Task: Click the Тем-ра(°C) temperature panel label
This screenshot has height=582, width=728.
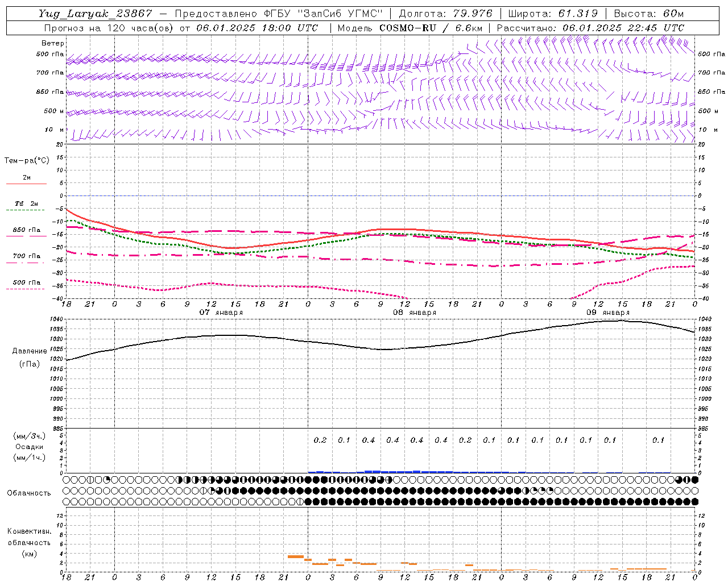Action: pos(27,161)
